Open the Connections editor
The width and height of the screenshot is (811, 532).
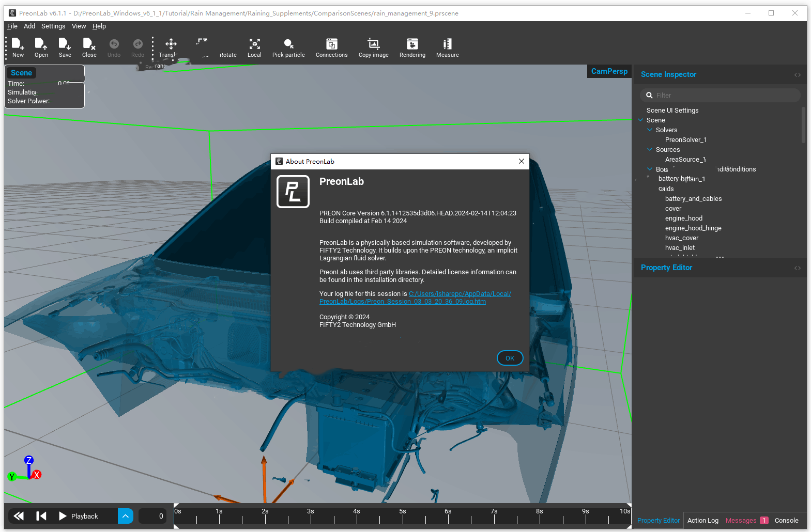click(x=332, y=48)
